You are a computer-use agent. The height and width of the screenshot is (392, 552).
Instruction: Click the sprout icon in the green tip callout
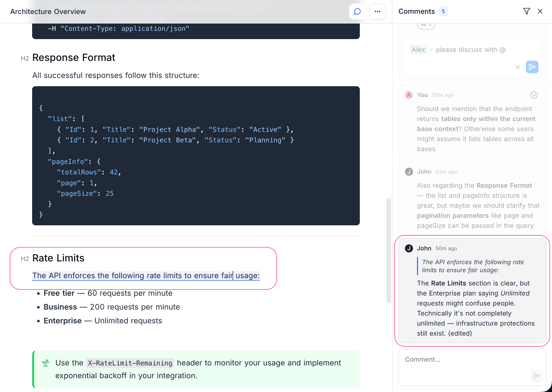coord(45,363)
